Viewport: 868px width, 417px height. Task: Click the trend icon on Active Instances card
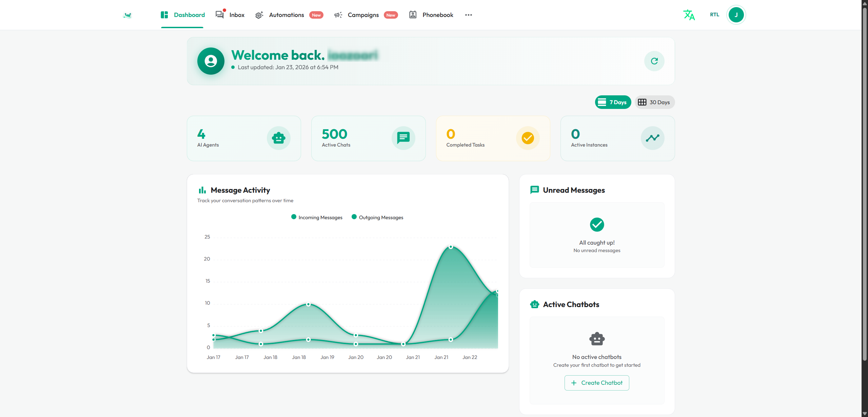click(x=652, y=138)
